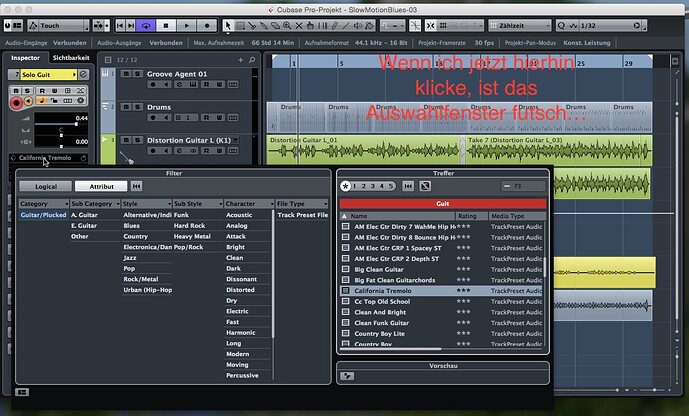Viewport: 689px width, 416px height.
Task: Open the Touch automation mode dropdown
Action: (x=58, y=25)
